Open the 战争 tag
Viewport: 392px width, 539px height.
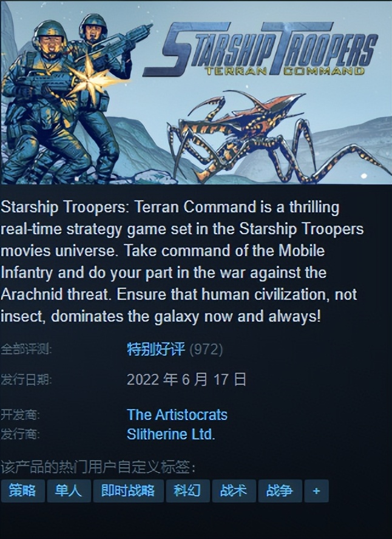[x=280, y=490]
